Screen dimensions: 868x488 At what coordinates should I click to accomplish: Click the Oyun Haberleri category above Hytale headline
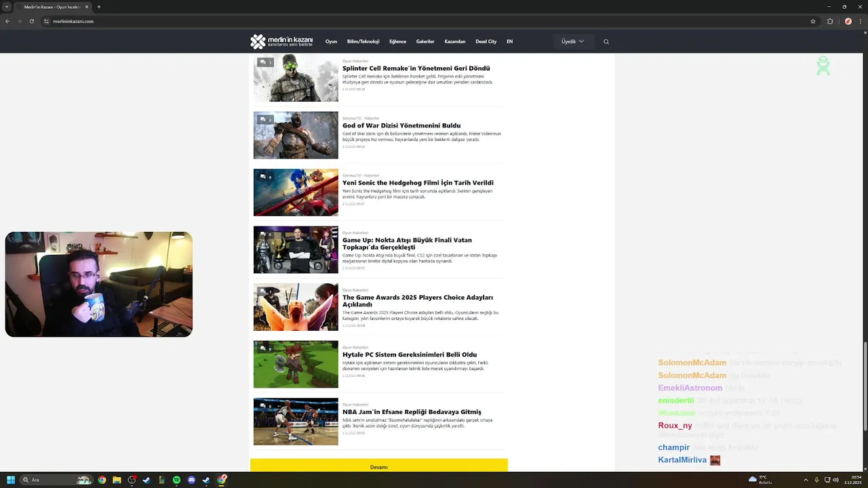355,348
